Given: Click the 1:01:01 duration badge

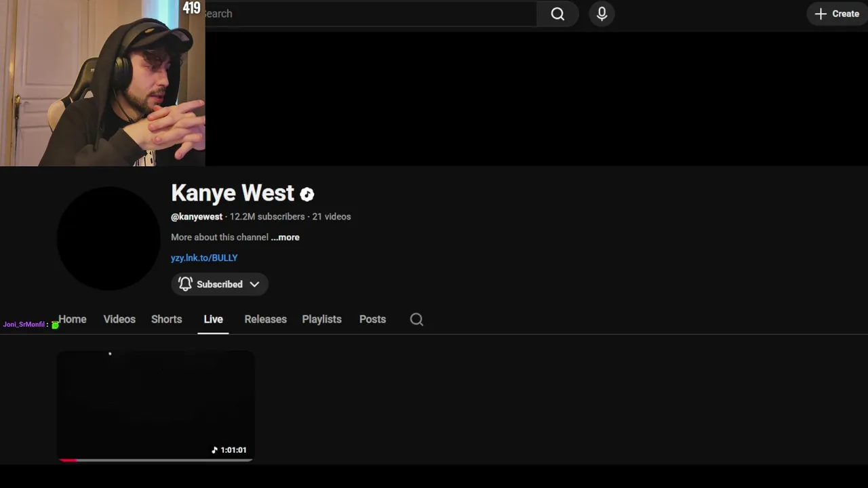Looking at the screenshot, I should coord(229,450).
